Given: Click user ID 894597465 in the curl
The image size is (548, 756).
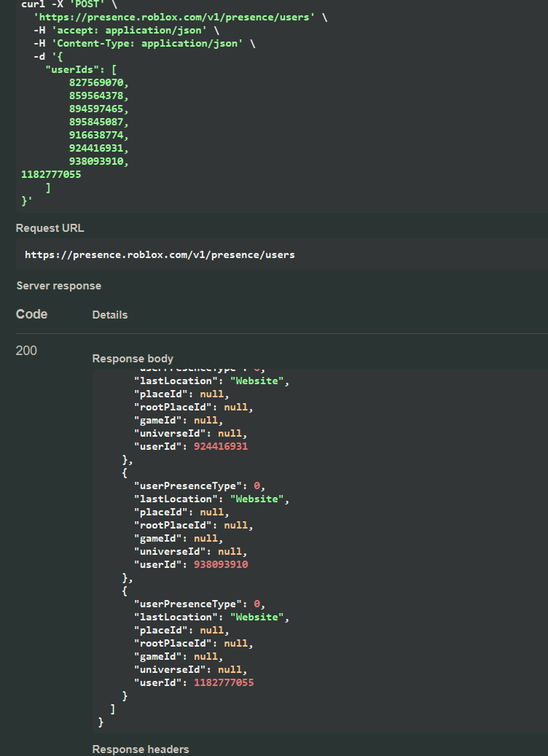Looking at the screenshot, I should [x=98, y=109].
